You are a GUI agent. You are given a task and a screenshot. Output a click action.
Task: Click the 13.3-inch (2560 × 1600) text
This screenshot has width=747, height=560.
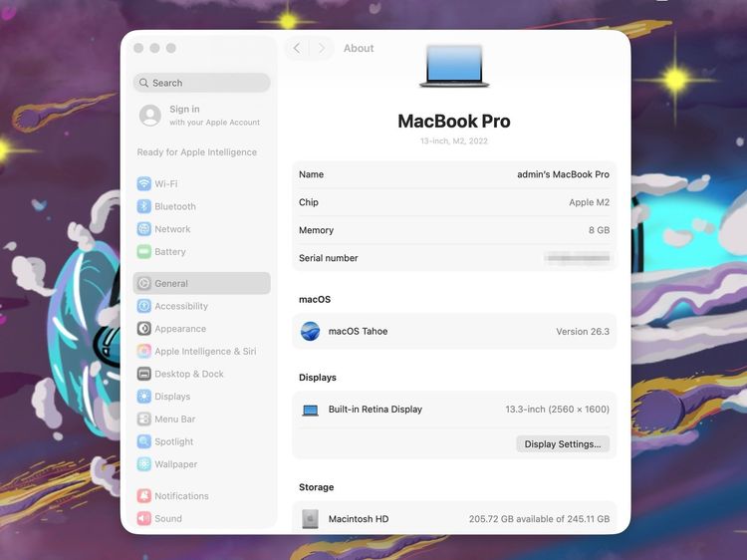coord(558,410)
